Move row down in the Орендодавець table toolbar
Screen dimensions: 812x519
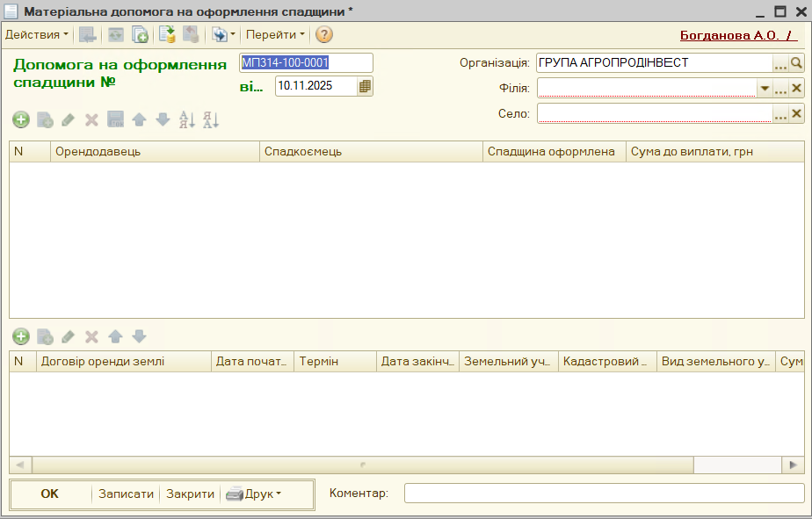[163, 120]
